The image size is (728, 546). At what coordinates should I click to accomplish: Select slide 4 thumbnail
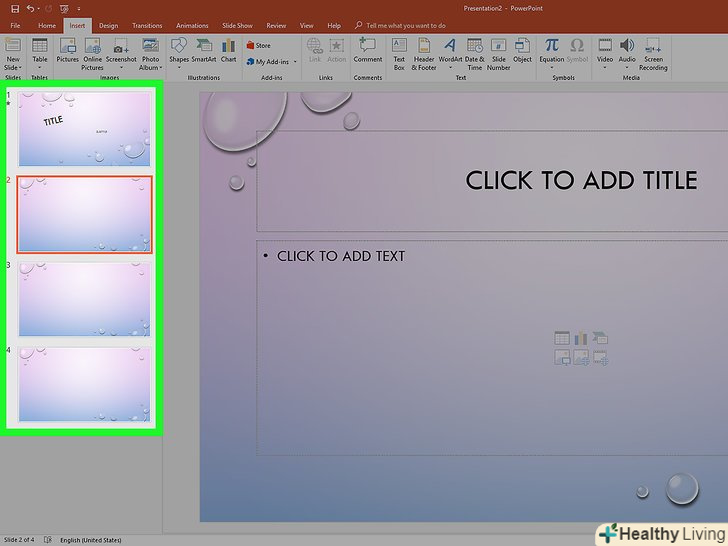(84, 384)
